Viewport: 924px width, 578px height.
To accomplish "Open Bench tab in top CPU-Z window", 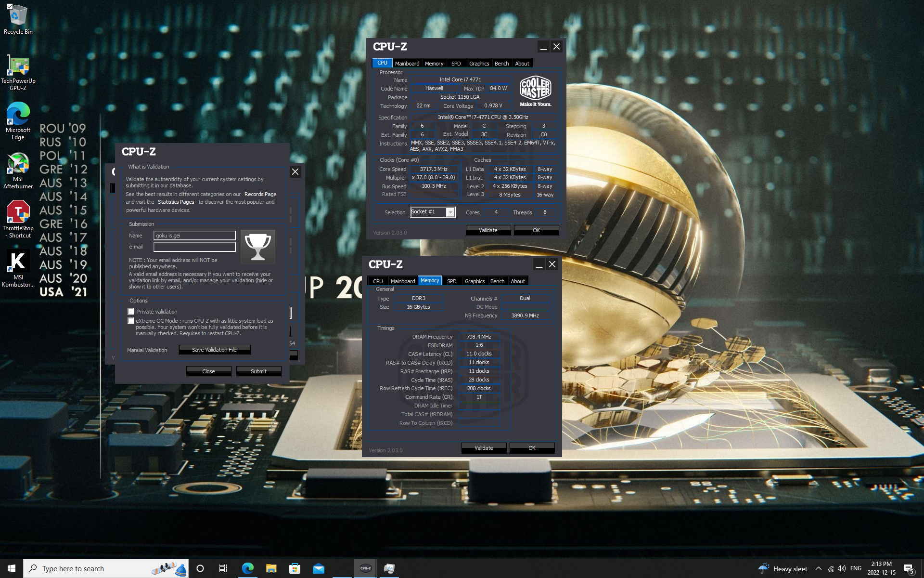I will click(x=501, y=64).
